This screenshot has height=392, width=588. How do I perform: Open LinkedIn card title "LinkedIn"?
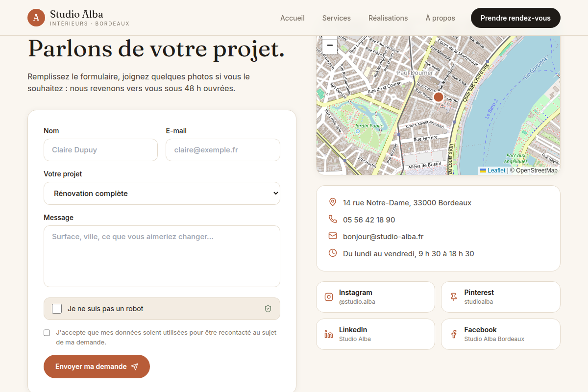tap(353, 330)
